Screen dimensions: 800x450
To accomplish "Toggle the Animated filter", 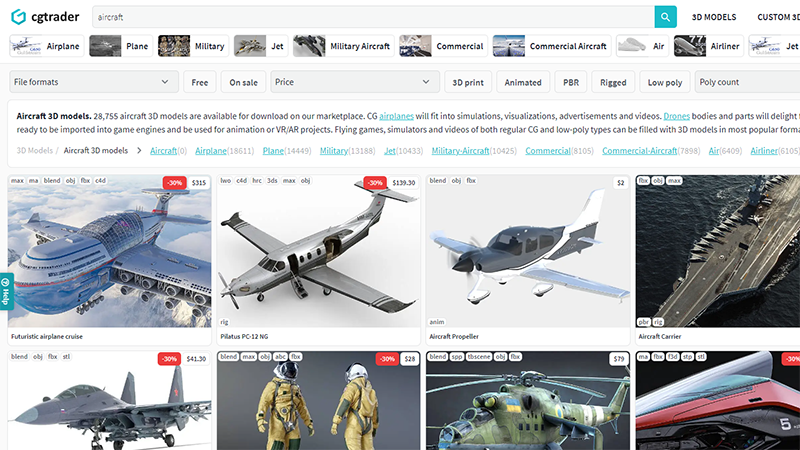I will pos(523,82).
